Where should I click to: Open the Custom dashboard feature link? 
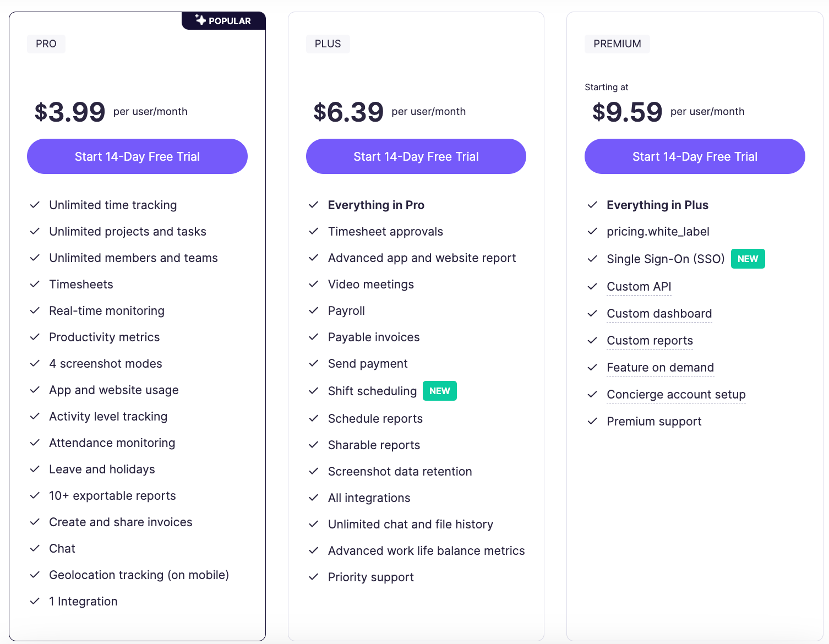(x=659, y=313)
